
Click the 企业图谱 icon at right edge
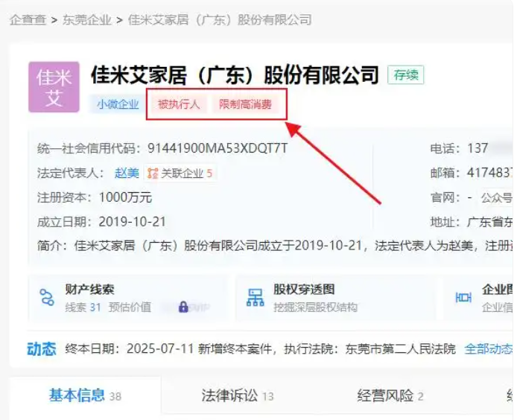pyautogui.click(x=463, y=298)
